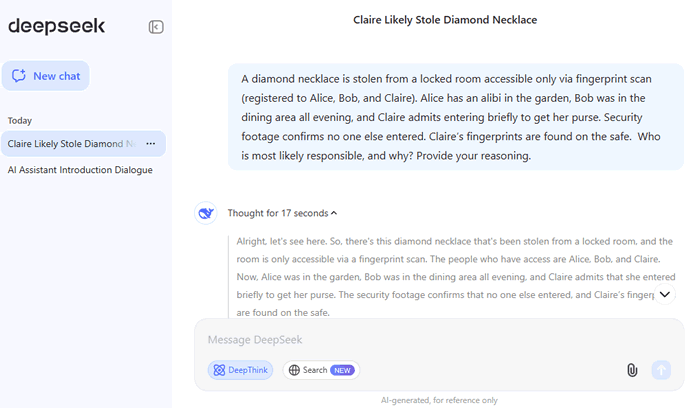
Task: Toggle DeepThink mode
Action: point(240,370)
